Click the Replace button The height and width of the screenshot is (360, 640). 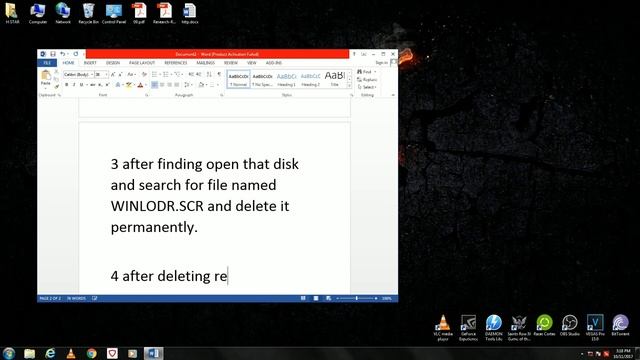click(x=367, y=80)
